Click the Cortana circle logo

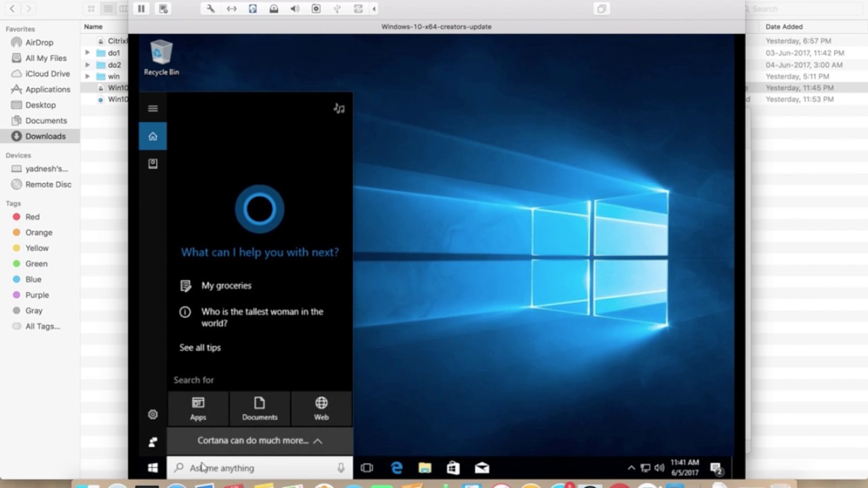(x=259, y=209)
